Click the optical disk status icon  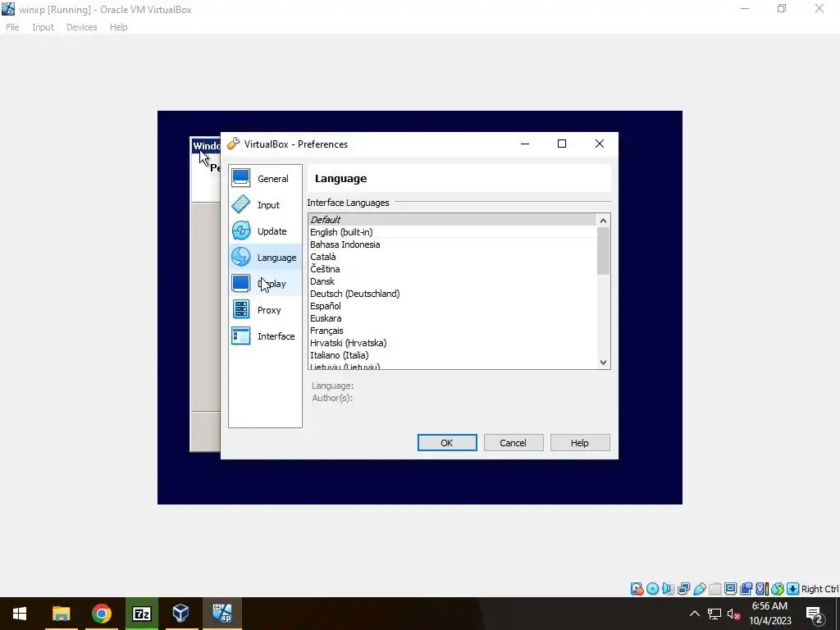pyautogui.click(x=652, y=589)
